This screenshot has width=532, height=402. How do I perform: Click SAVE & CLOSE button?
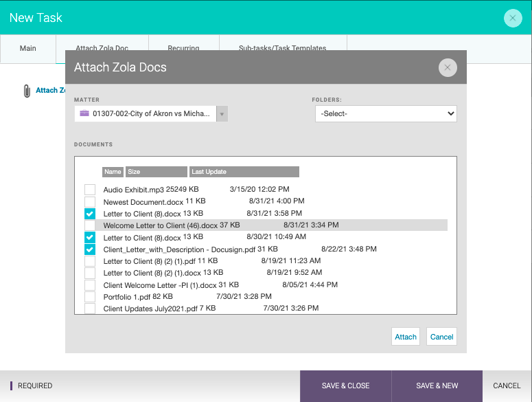pyautogui.click(x=345, y=386)
